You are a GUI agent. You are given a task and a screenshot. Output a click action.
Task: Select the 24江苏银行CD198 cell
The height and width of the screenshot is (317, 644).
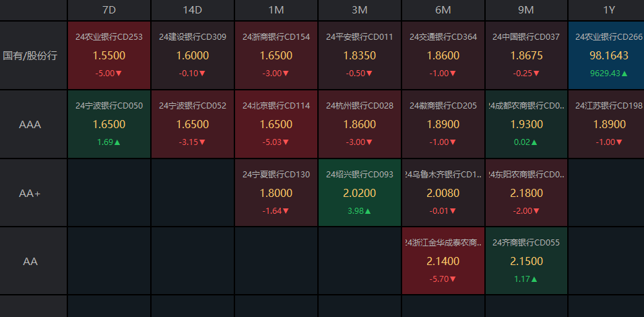pyautogui.click(x=606, y=124)
